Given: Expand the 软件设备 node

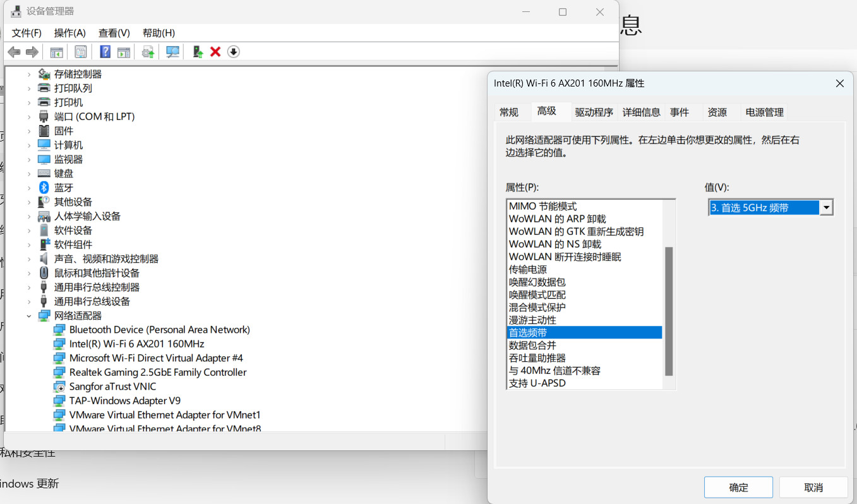Looking at the screenshot, I should coord(29,230).
